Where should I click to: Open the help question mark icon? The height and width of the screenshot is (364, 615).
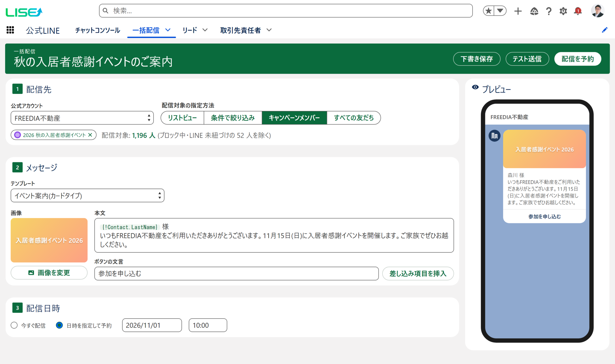pos(549,11)
